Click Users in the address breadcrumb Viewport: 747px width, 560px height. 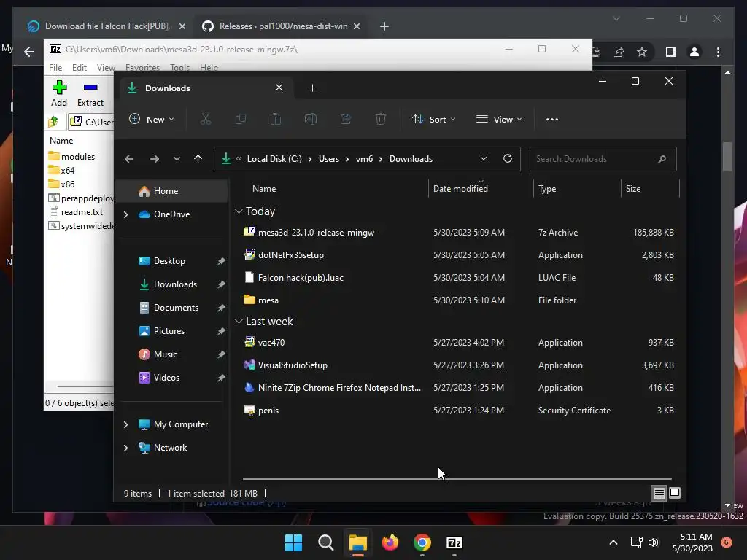pos(329,159)
